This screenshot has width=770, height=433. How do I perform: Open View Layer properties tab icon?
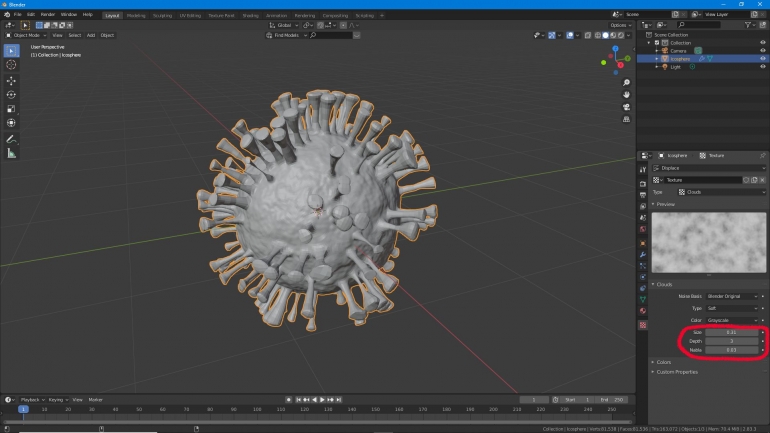(643, 206)
